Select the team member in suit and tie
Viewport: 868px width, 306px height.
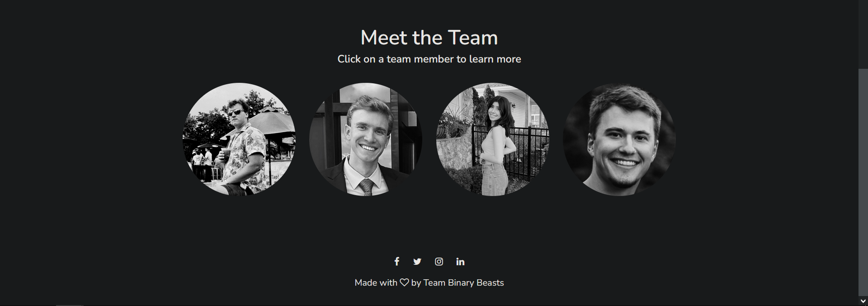pos(366,139)
